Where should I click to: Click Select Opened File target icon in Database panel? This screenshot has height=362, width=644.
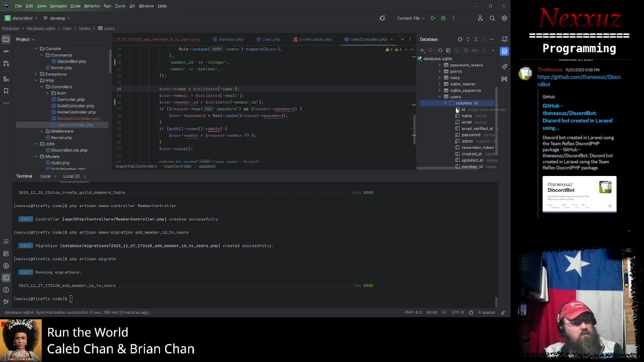point(460,39)
